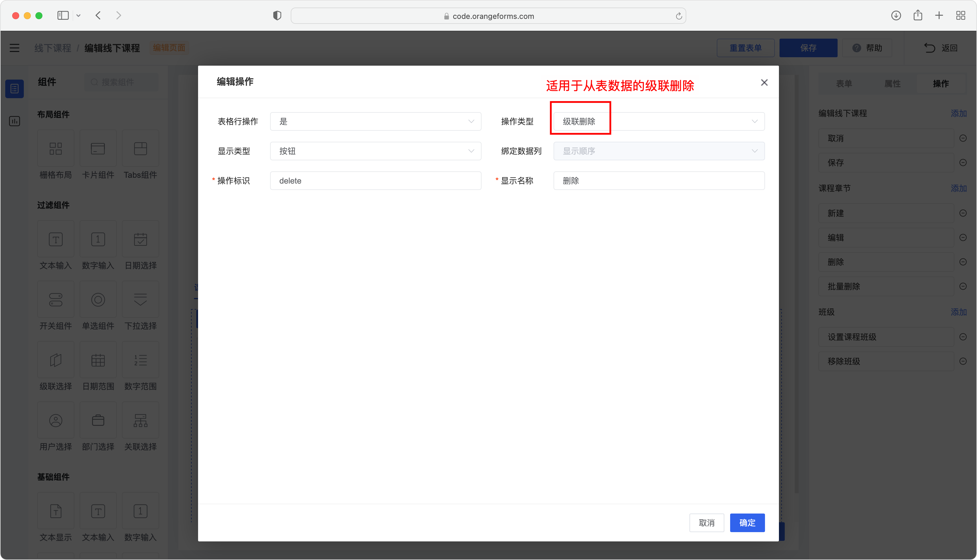
Task: Remove the 移除班级 operation with minus icon
Action: tap(963, 361)
